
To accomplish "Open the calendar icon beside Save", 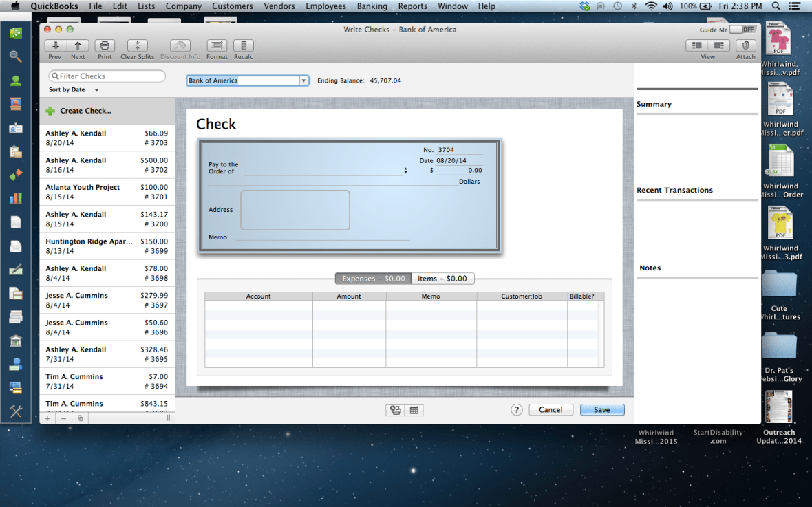I will pos(414,409).
